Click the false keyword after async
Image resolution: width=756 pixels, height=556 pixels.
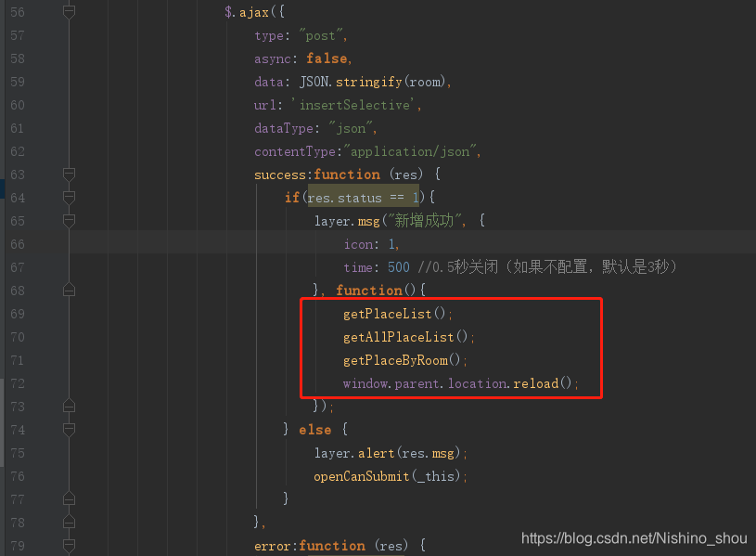(x=327, y=58)
